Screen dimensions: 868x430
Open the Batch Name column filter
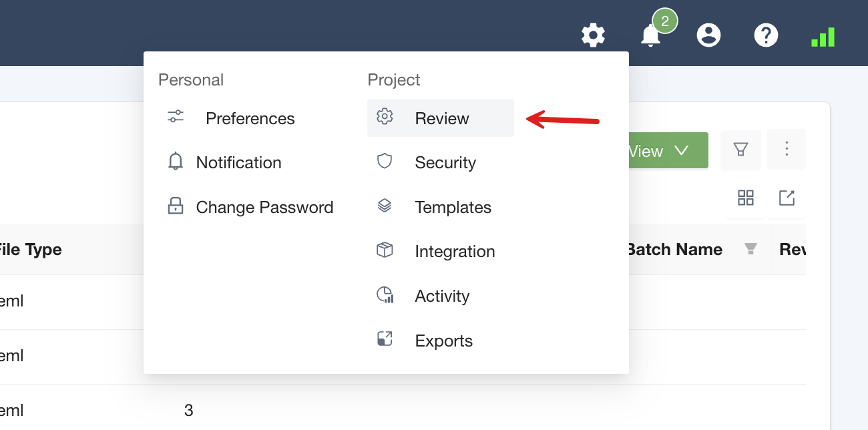(750, 250)
